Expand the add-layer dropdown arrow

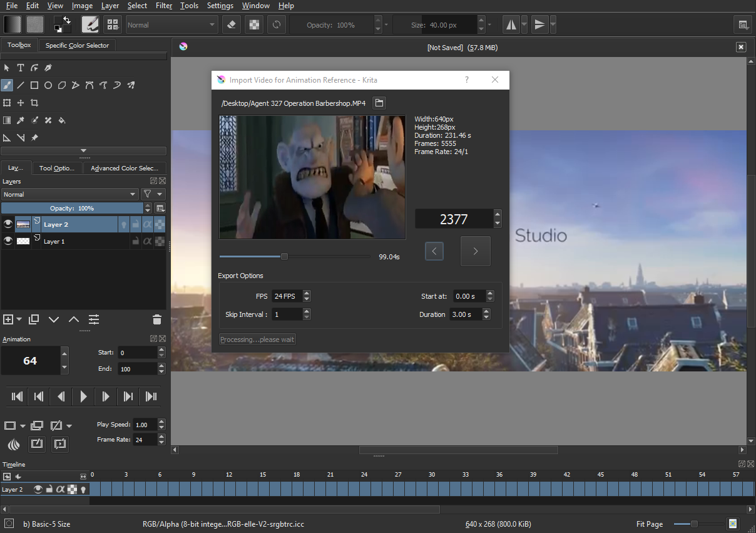click(x=19, y=319)
